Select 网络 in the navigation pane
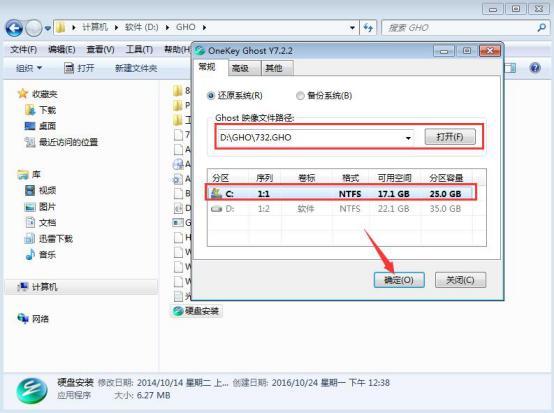This screenshot has width=554, height=413. [x=33, y=319]
